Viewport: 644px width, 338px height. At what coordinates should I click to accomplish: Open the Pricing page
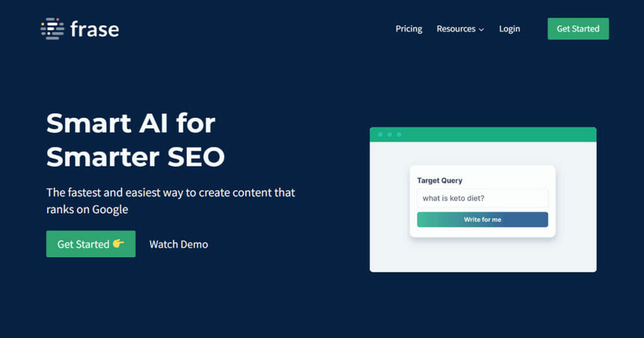[x=409, y=29]
